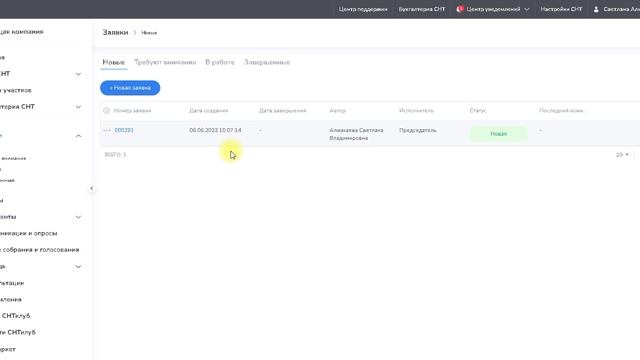
Task: Click the Заявки breadcrumb
Action: 115,32
